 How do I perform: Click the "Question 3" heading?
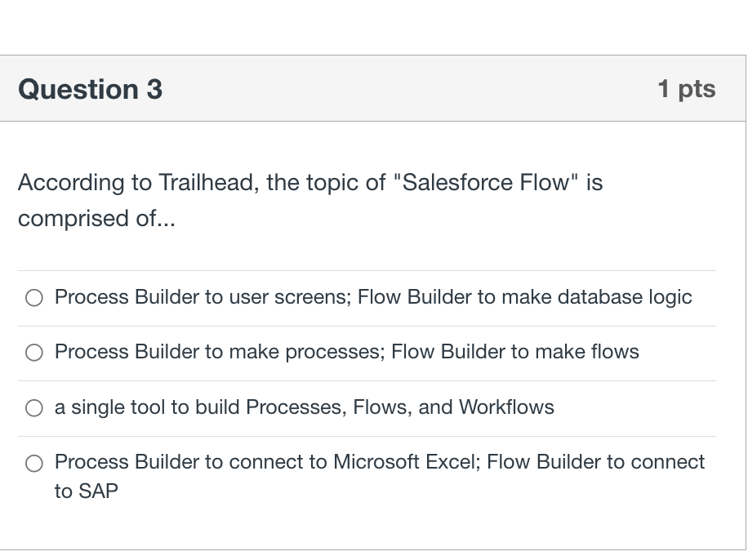[x=90, y=89]
